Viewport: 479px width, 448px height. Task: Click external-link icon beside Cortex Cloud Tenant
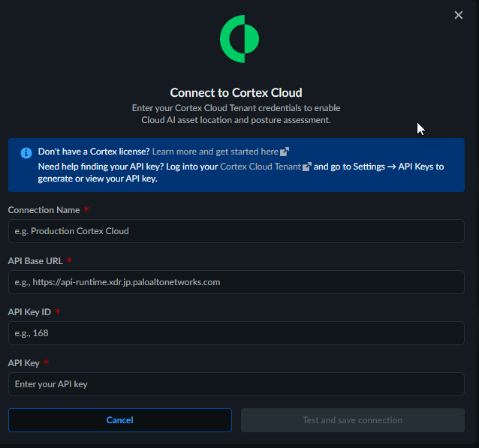pos(307,167)
